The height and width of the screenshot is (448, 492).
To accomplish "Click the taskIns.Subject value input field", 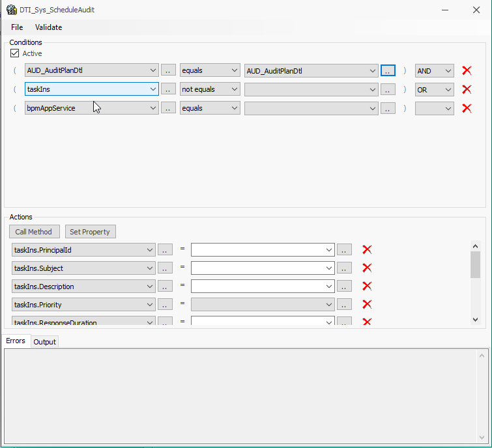I will coord(263,268).
